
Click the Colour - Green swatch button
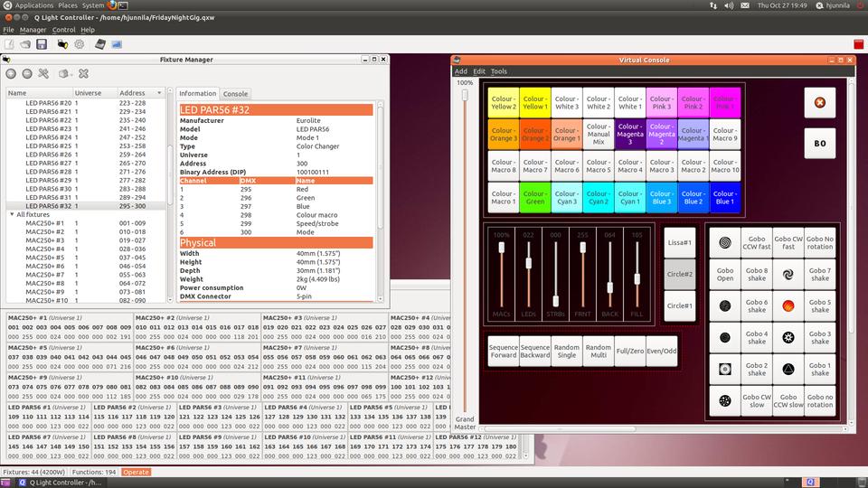coord(535,197)
